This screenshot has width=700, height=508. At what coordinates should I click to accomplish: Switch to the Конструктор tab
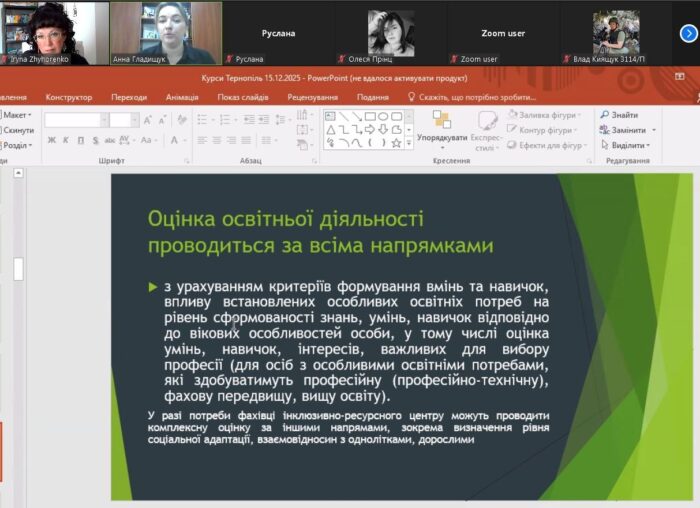69,97
